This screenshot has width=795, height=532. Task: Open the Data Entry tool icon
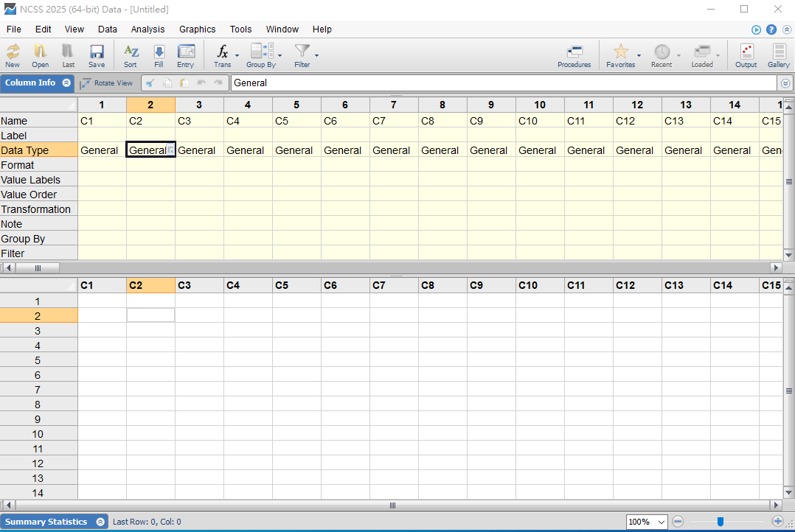186,55
